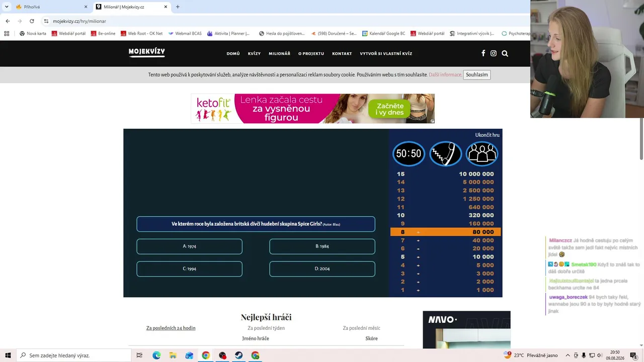Open the Aktivita | Planner bookmark
The image size is (644, 362).
(x=228, y=34)
